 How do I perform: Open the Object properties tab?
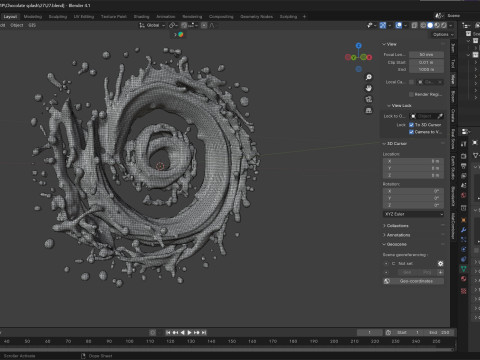[463, 220]
